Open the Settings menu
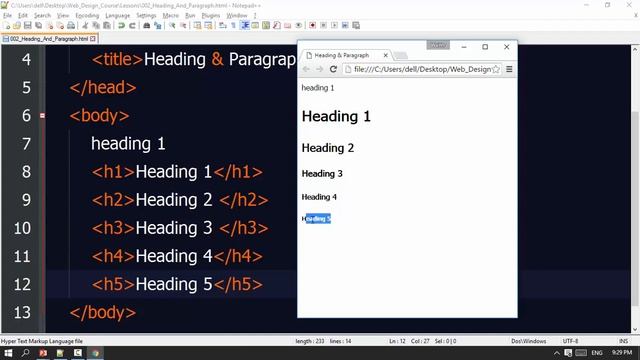640x360 pixels. pos(146,16)
